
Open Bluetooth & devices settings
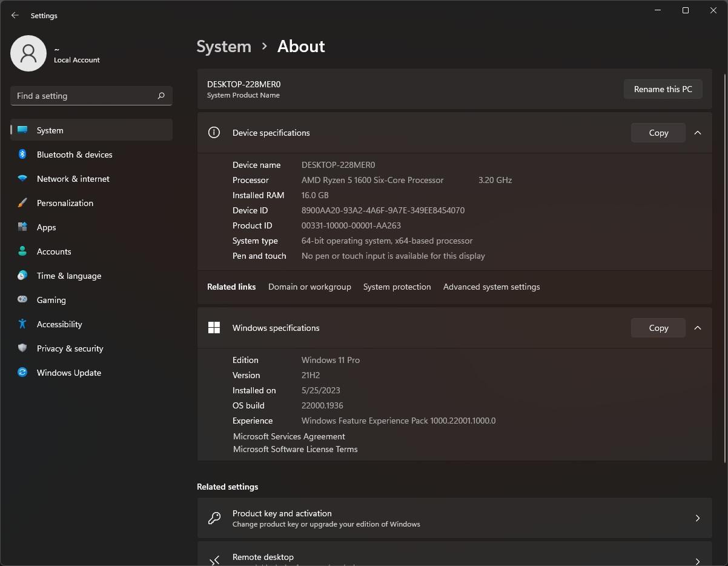tap(91, 155)
